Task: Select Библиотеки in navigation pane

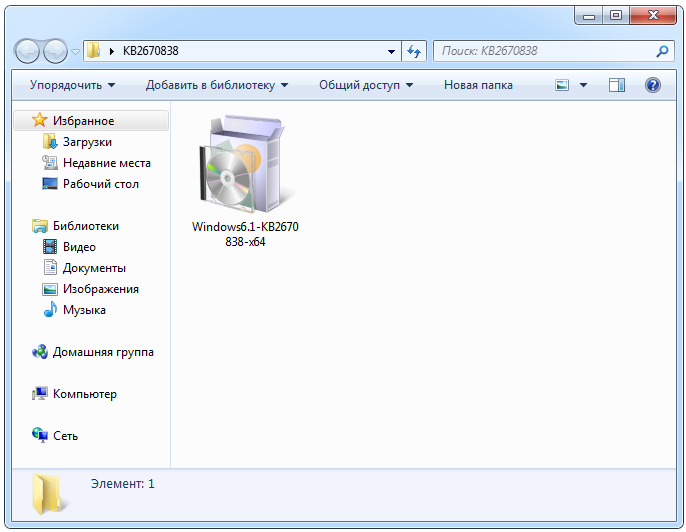Action: coord(86,226)
